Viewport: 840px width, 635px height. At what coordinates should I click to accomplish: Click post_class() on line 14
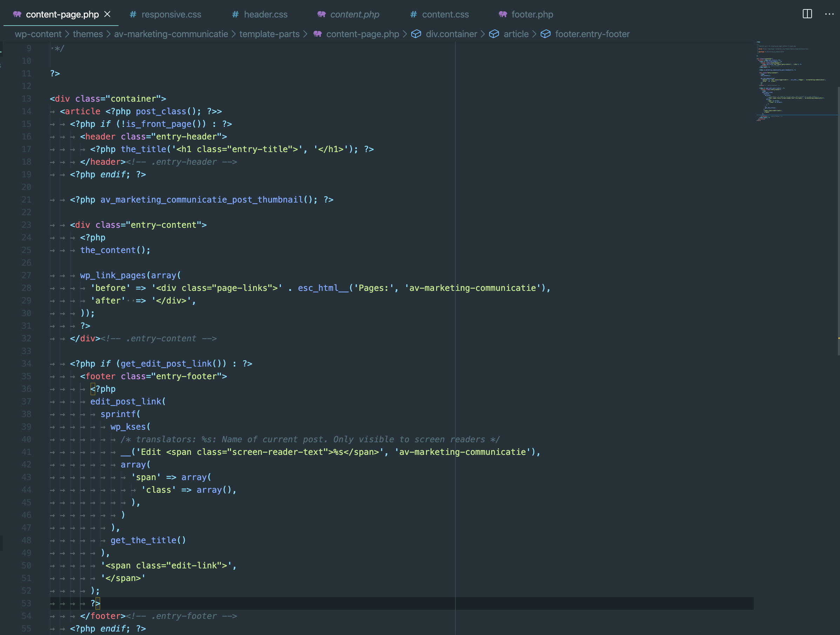coord(166,111)
